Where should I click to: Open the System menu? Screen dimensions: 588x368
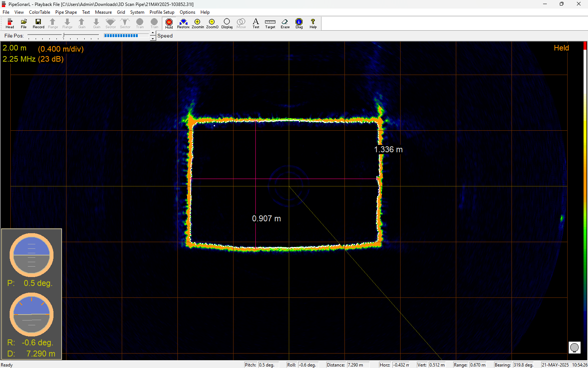[x=137, y=12]
